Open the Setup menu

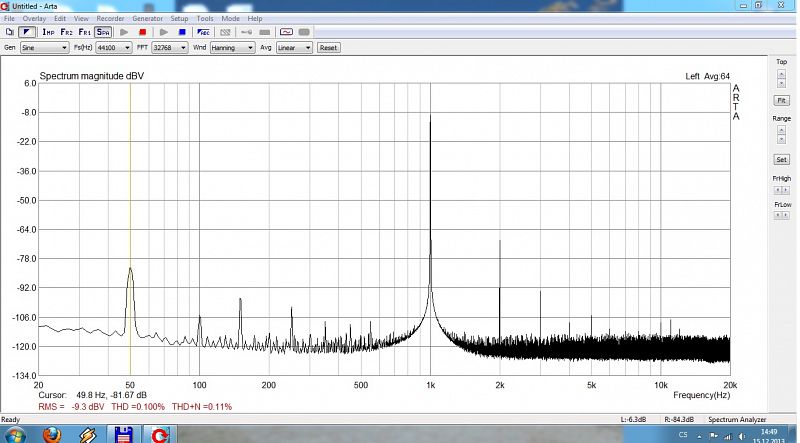pyautogui.click(x=179, y=18)
